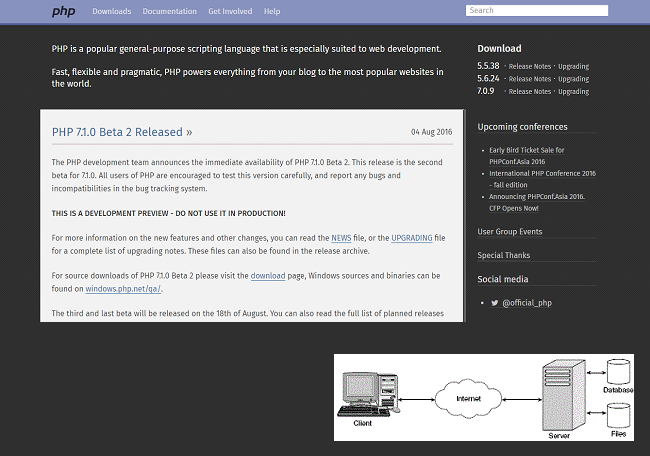Open windows.php.net/qa/ link

(123, 289)
